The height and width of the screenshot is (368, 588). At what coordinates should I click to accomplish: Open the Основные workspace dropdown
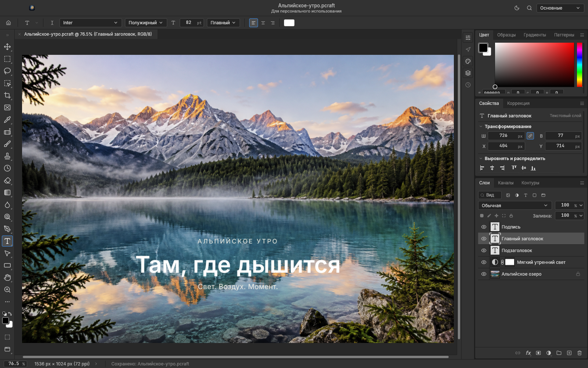click(x=560, y=8)
